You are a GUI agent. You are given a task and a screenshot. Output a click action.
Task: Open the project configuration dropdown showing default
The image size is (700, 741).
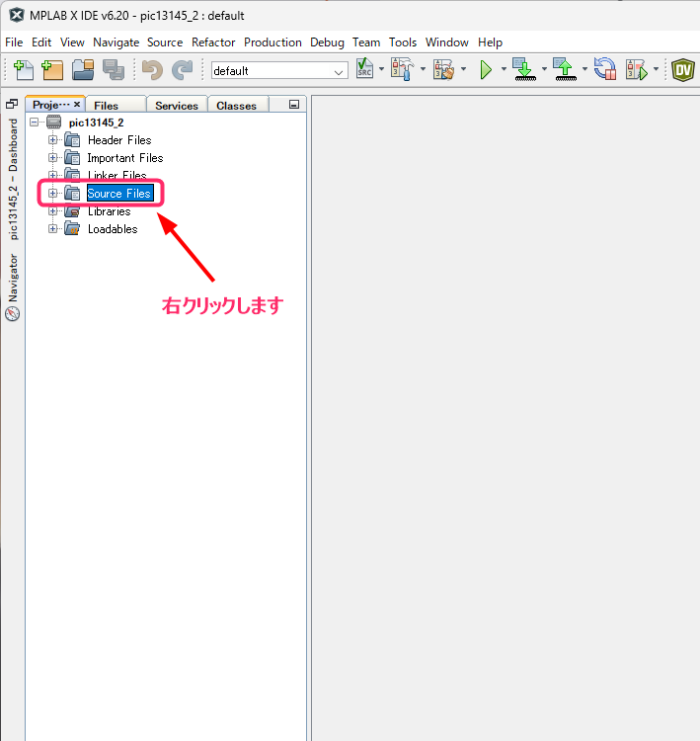(279, 71)
